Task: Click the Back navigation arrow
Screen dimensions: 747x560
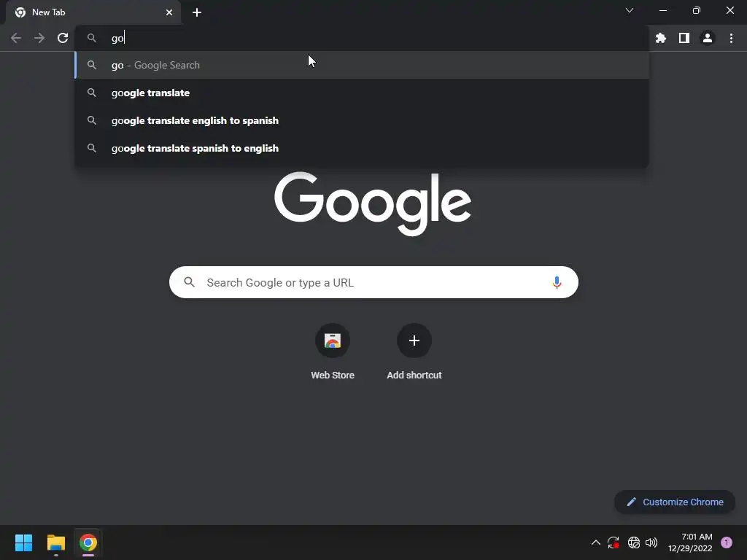Action: [16, 38]
